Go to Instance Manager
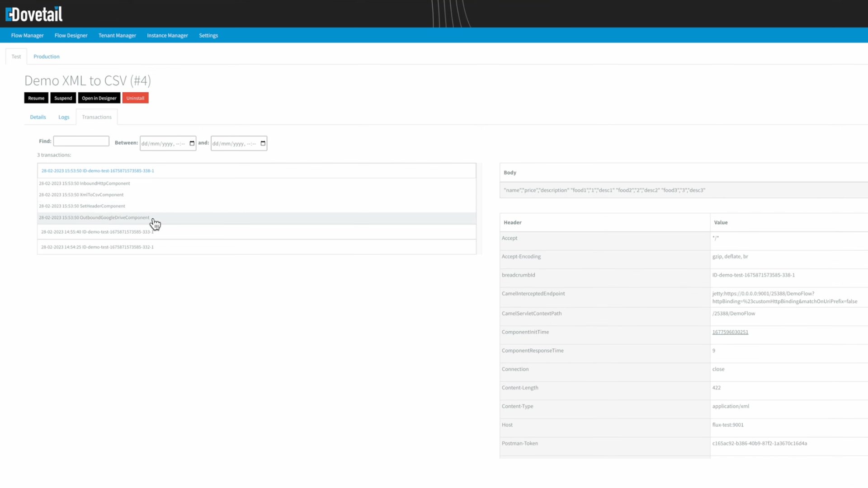This screenshot has height=488, width=868. point(167,35)
